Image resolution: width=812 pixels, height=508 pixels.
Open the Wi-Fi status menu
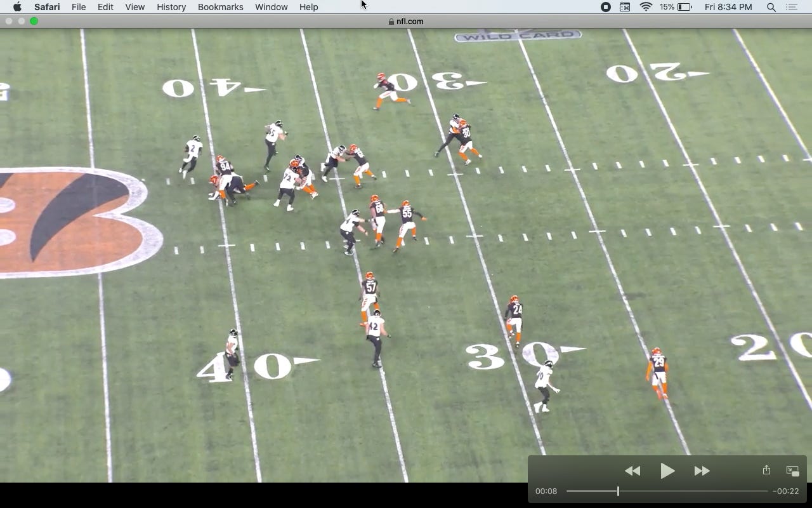tap(646, 7)
